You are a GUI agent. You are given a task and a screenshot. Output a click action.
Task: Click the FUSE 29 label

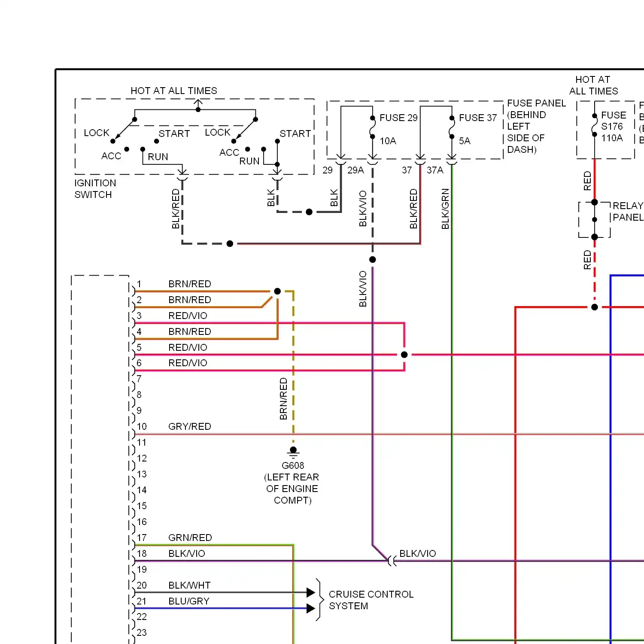[398, 118]
